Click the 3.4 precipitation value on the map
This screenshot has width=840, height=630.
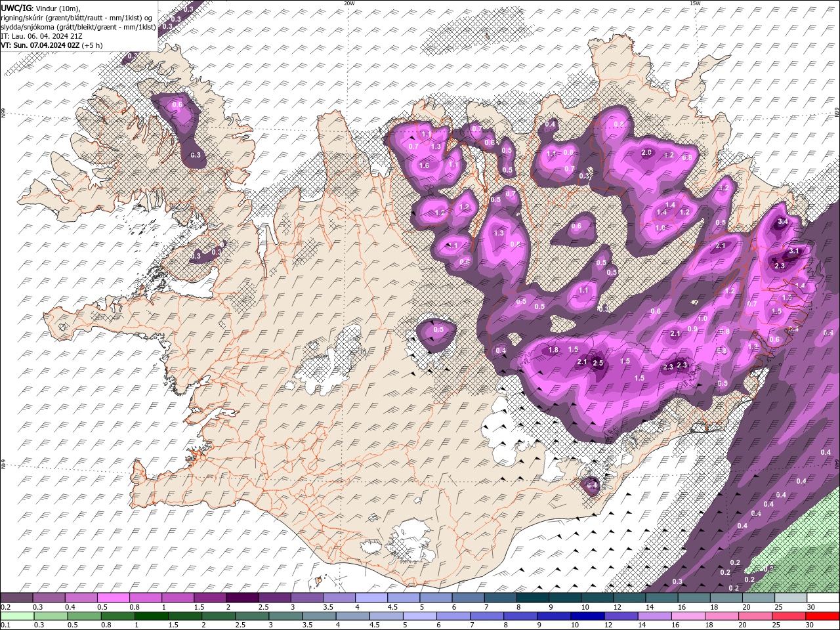[x=782, y=222]
